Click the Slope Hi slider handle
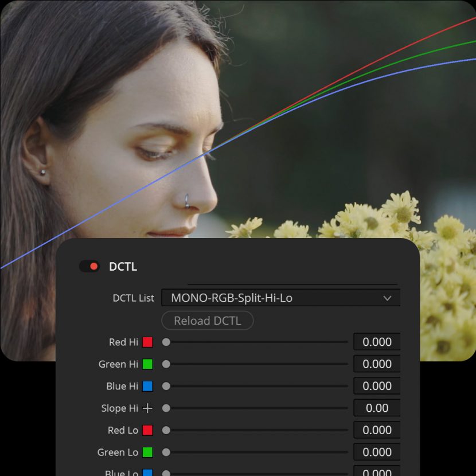The height and width of the screenshot is (476, 476). point(166,408)
